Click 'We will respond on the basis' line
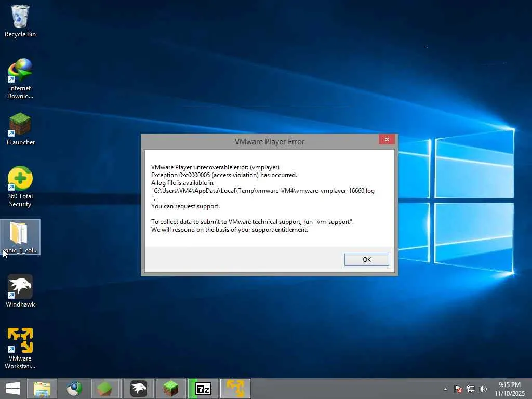This screenshot has height=399, width=532. coord(229,230)
